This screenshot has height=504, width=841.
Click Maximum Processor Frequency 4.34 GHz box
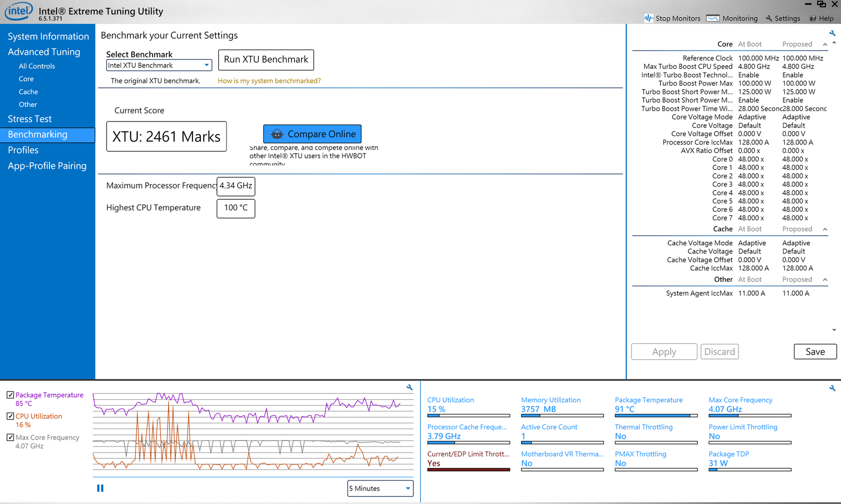(x=236, y=186)
